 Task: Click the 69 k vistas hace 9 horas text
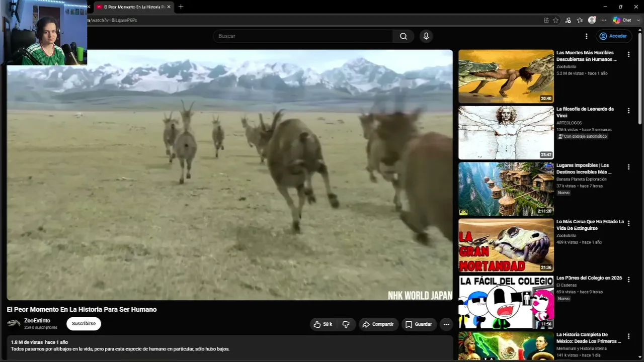coord(580,292)
